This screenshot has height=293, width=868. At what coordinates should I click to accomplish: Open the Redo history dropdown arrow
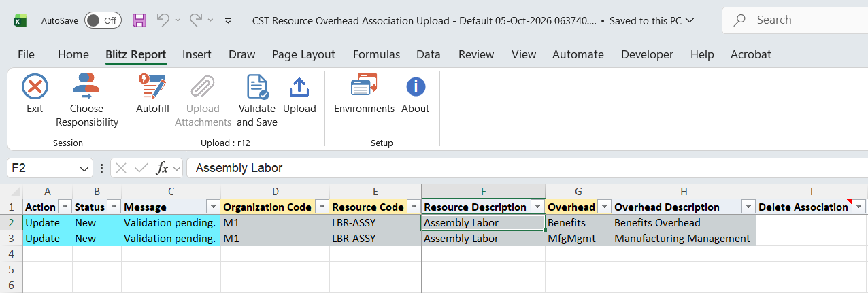pyautogui.click(x=211, y=20)
